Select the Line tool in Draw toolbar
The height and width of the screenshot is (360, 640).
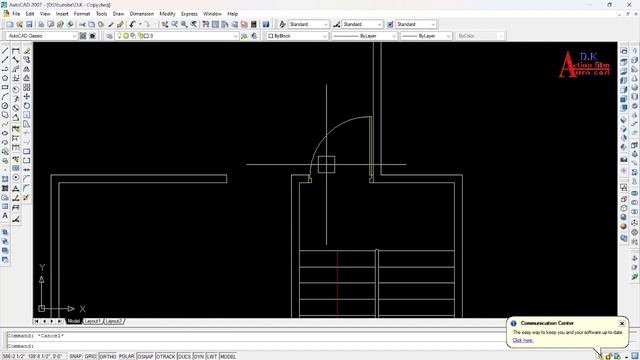[x=5, y=51]
